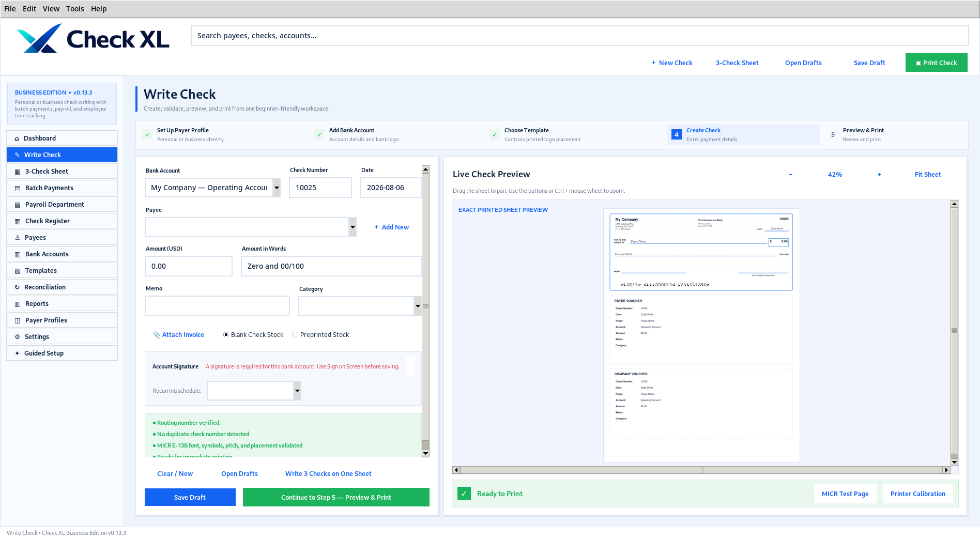This screenshot has width=980, height=539.
Task: Click the Fit Sheet button
Action: (x=928, y=175)
